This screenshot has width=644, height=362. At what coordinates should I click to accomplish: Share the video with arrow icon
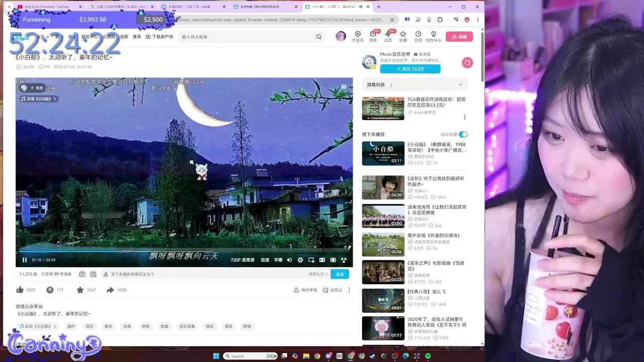[110, 290]
